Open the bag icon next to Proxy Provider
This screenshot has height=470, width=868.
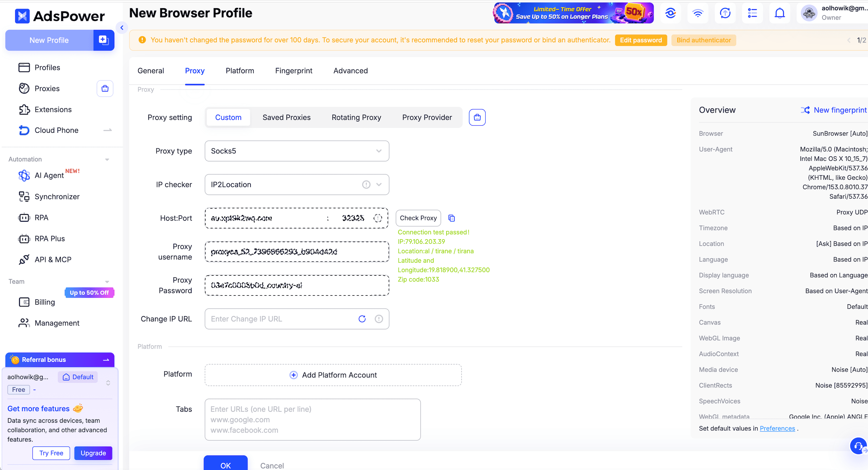click(x=477, y=117)
